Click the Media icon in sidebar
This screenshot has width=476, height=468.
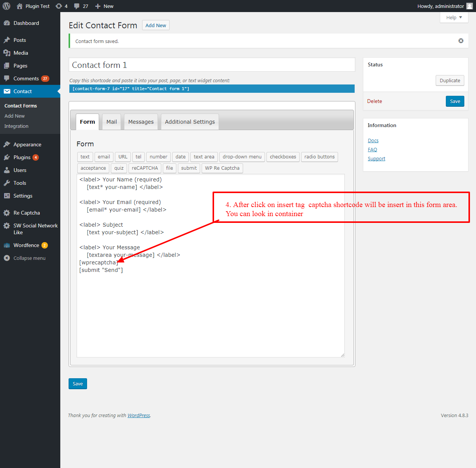click(x=7, y=53)
